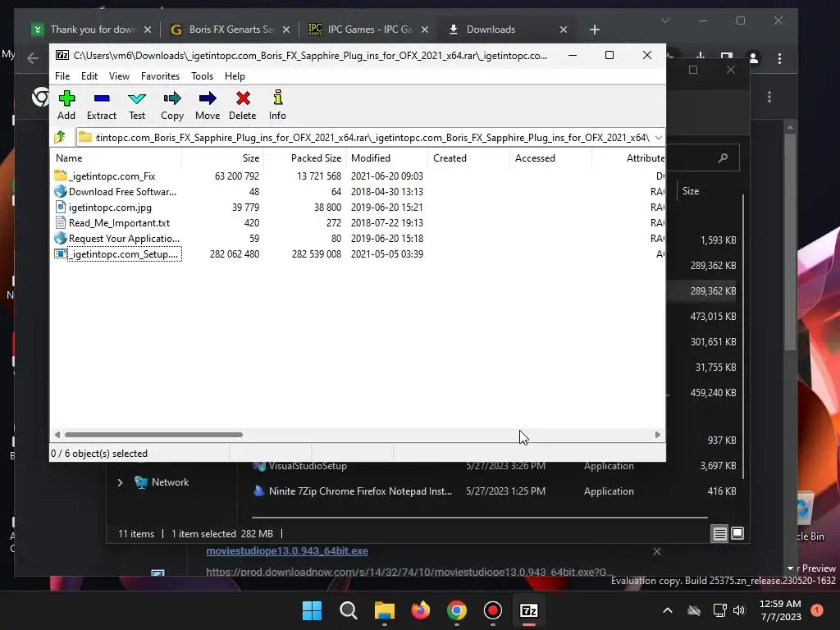Click the _igetintopc.com_Setup file icon
Screen dimensions: 840x630
click(x=61, y=254)
